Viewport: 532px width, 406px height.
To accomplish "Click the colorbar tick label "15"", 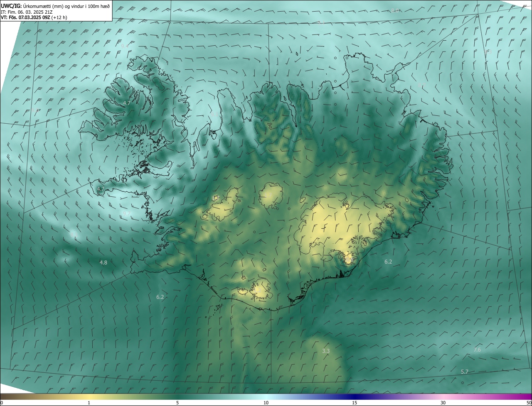I will (355, 403).
